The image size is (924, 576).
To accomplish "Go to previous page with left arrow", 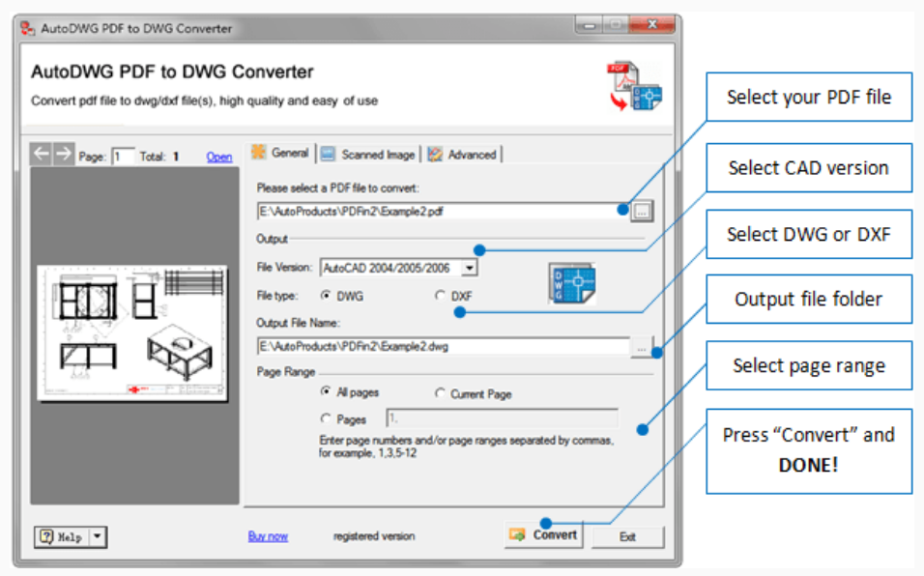I will [41, 155].
